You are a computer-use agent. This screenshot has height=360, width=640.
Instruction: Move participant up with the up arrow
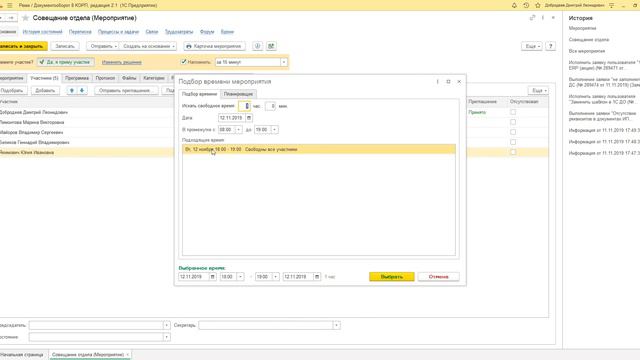(72, 90)
